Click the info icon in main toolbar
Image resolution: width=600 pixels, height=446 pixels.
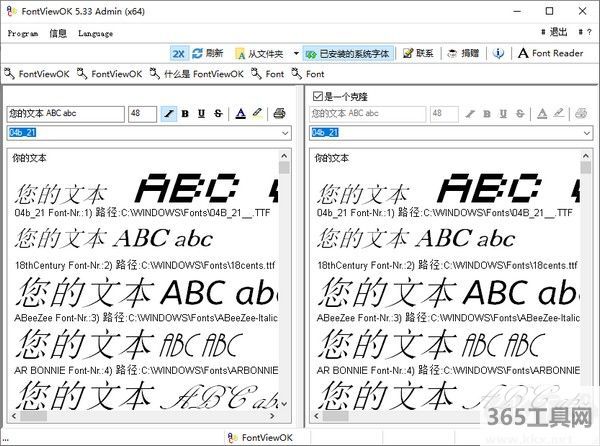coord(498,53)
